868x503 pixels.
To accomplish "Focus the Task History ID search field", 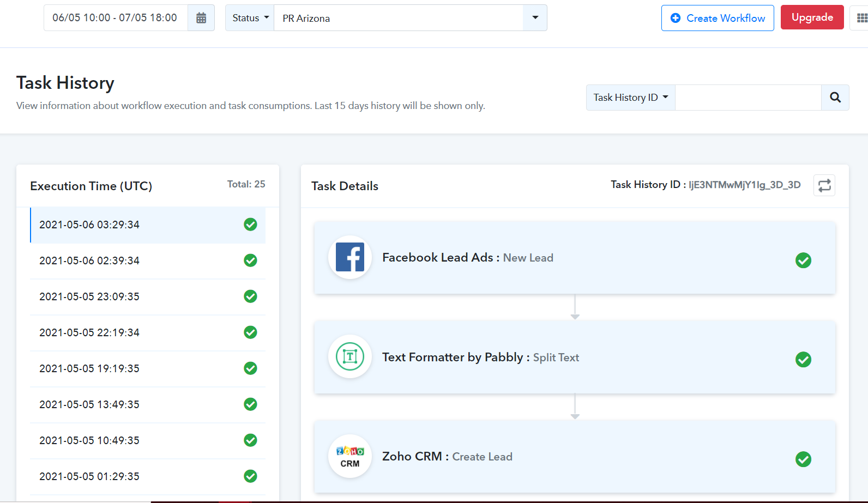I will coord(748,98).
